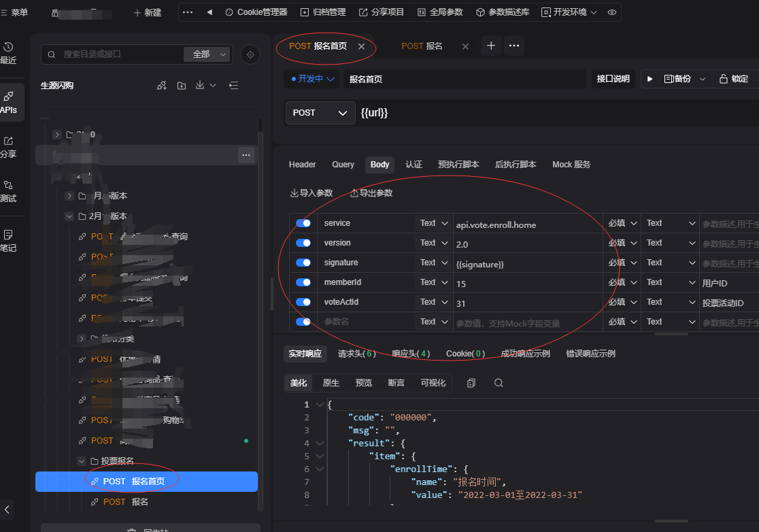Open the Text type dropdown for service row
Screen dimensions: 759x532
pyautogui.click(x=434, y=223)
